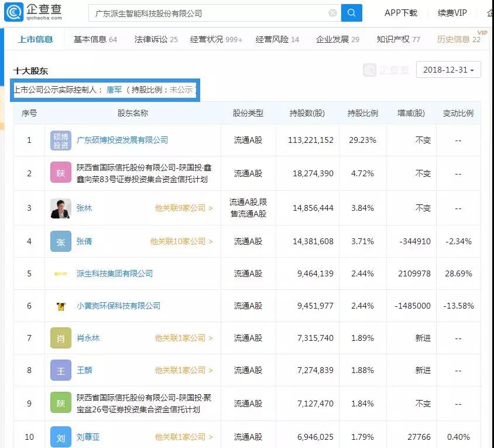
Task: Click the 肖 avatar for 肖永林
Action: 61,338
